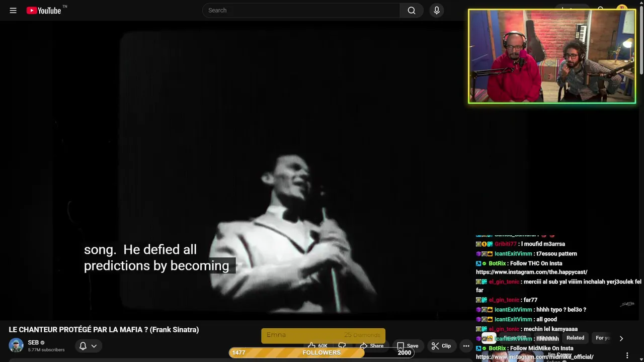Click the streamer webcam overlay
The width and height of the screenshot is (644, 362).
pos(552,56)
